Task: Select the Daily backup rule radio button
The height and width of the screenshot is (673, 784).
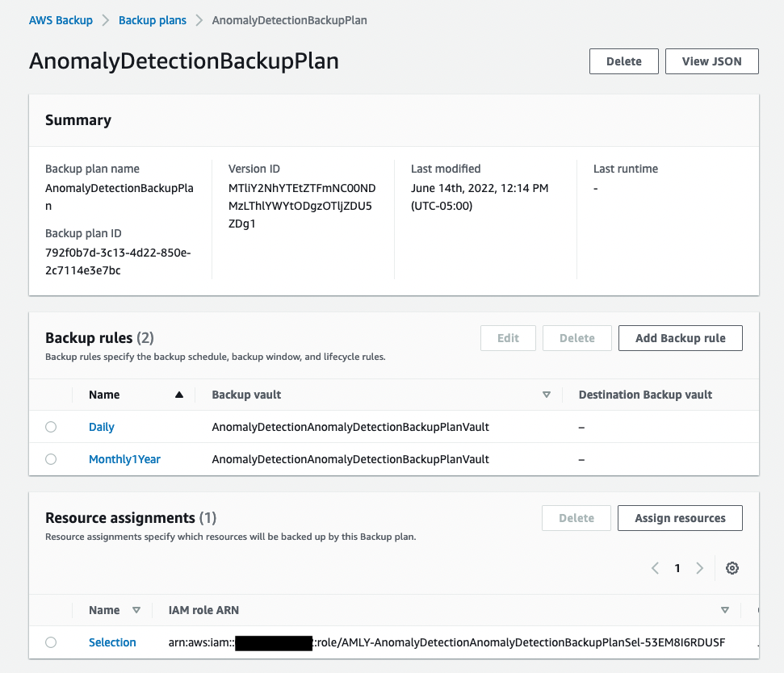Action: click(51, 426)
